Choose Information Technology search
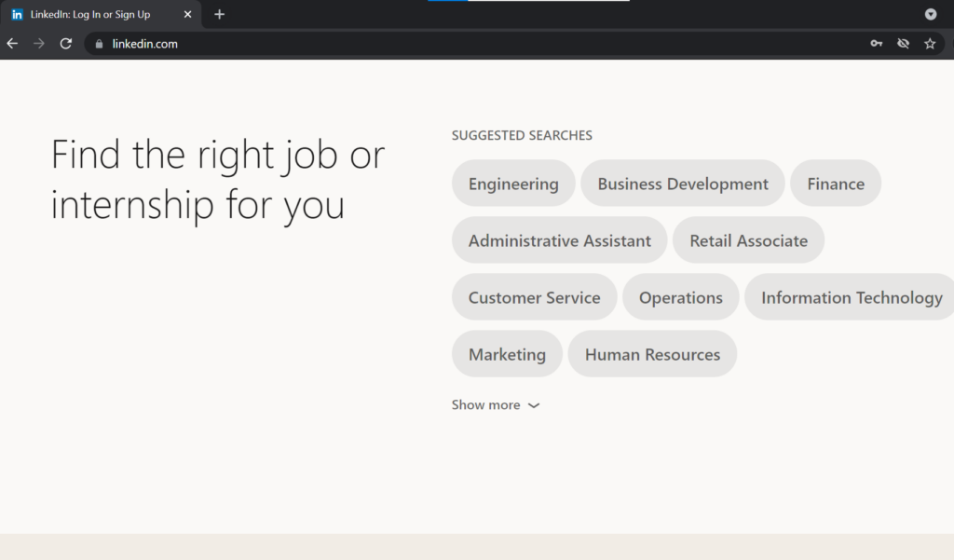This screenshot has height=560, width=954. click(x=851, y=297)
